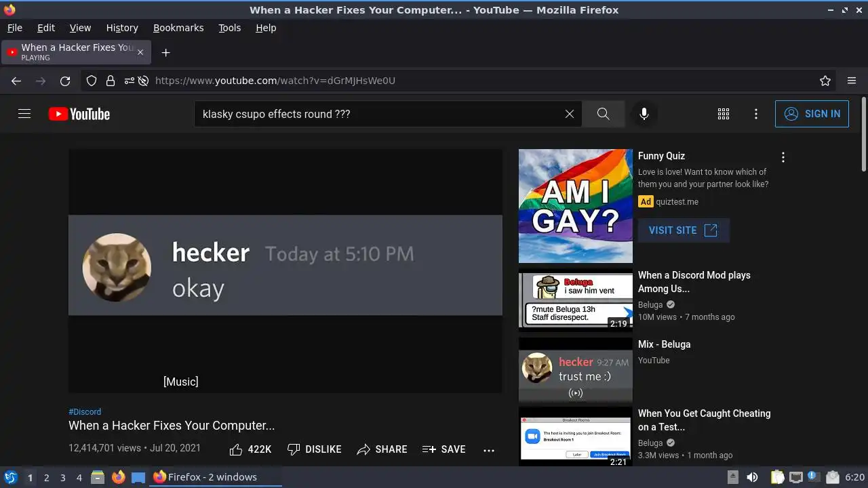Viewport: 868px width, 488px height.
Task: Click the Among Us video thumbnail
Action: [576, 299]
